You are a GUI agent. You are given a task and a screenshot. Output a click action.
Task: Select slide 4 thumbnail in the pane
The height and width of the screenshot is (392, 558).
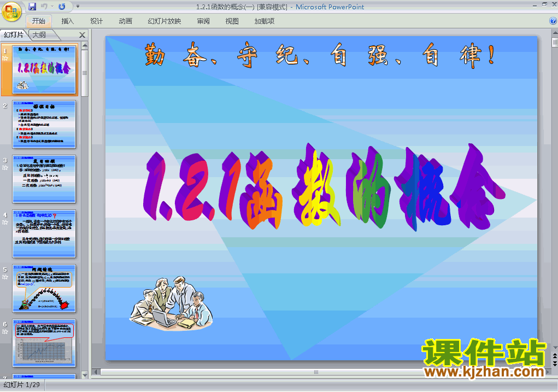click(44, 233)
